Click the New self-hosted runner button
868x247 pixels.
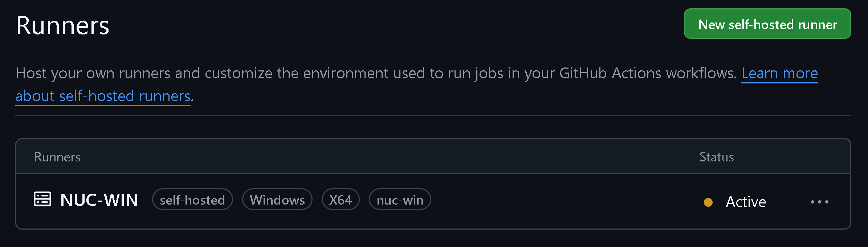click(x=767, y=24)
